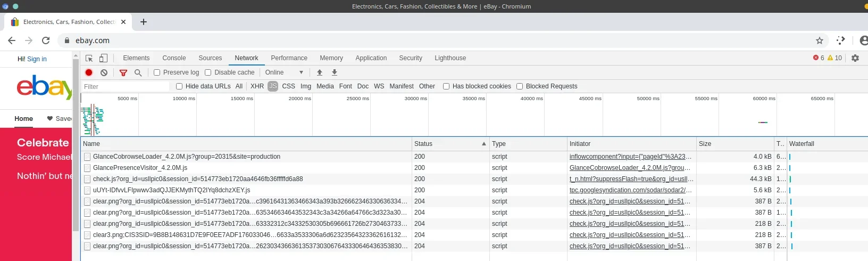Screen dimensions: 868x261
Task: Open the Performance tab
Action: click(x=289, y=58)
